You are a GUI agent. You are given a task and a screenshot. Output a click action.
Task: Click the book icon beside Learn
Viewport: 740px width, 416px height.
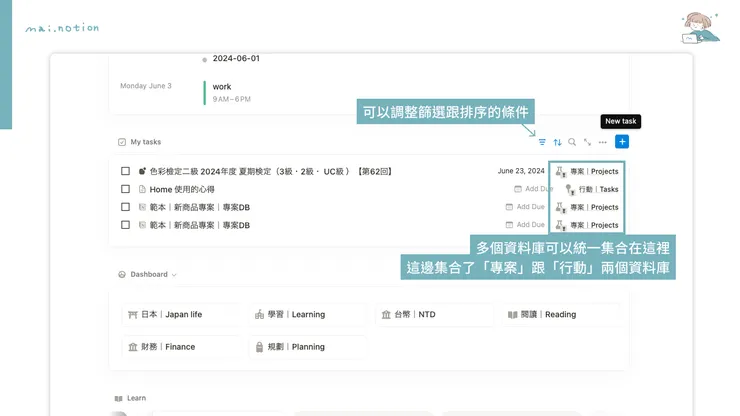point(118,399)
